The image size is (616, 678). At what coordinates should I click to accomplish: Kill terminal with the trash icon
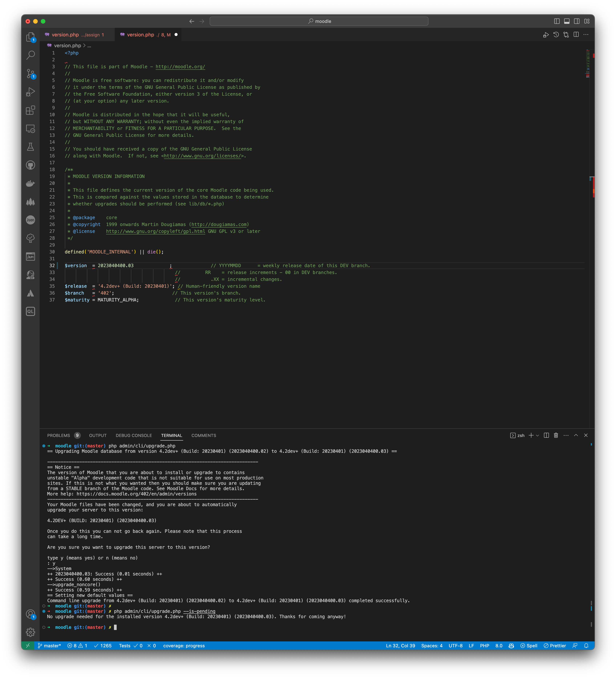point(556,436)
